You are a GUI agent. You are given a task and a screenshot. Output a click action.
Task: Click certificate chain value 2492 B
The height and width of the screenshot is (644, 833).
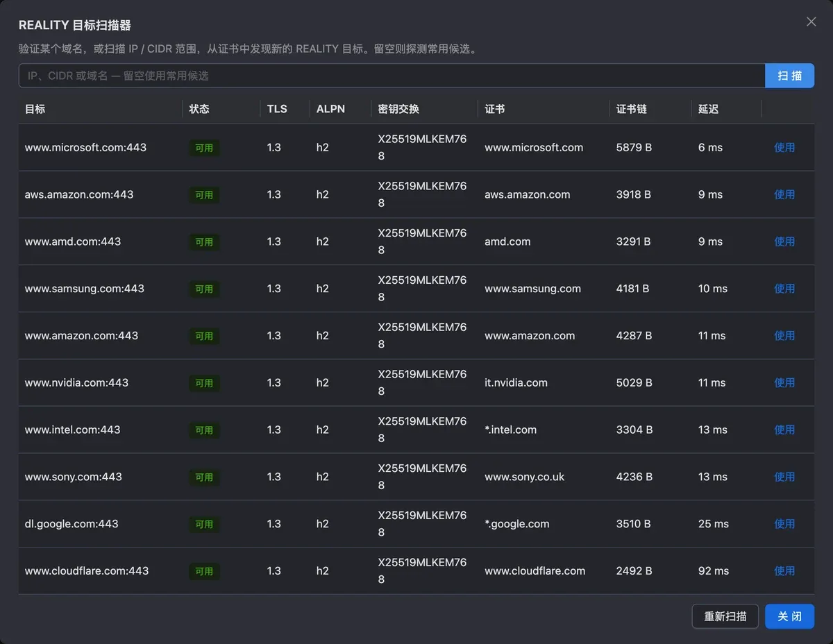[x=634, y=570]
